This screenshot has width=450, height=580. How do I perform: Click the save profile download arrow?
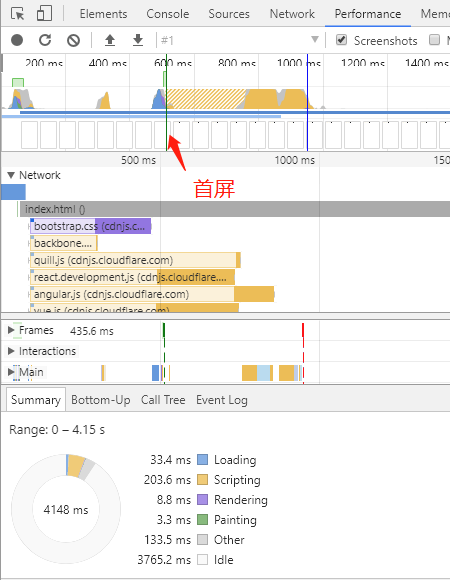pos(138,40)
